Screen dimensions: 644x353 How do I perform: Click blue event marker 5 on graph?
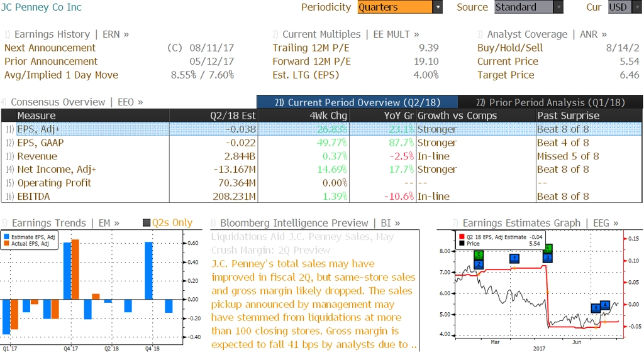click(x=596, y=308)
